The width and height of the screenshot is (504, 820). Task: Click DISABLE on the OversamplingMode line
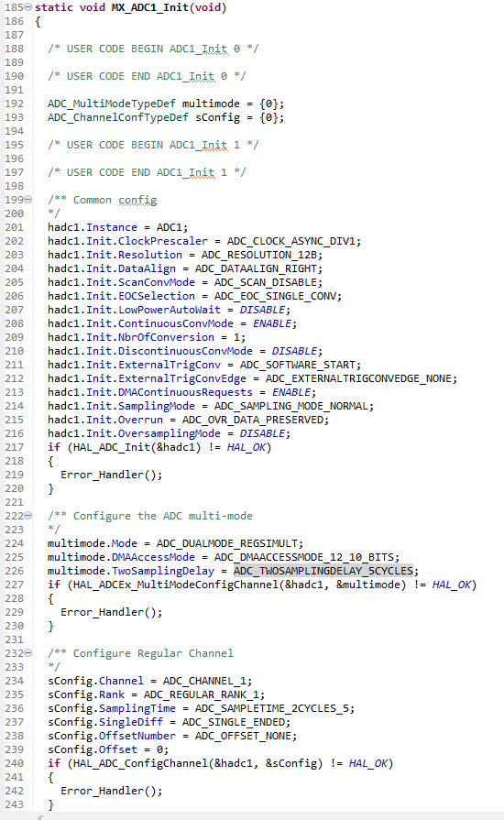coord(262,433)
